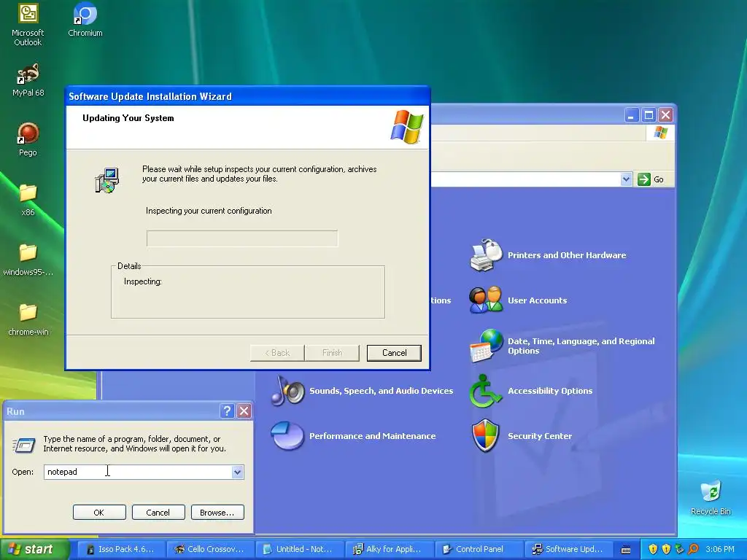Open User Accounts category icon
747x560 pixels.
coord(485,300)
